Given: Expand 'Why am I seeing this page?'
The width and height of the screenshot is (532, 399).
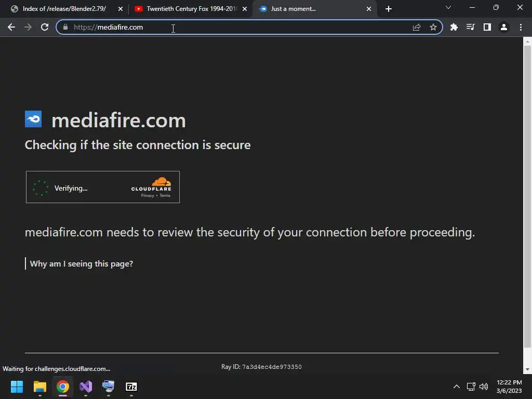Looking at the screenshot, I should (82, 263).
